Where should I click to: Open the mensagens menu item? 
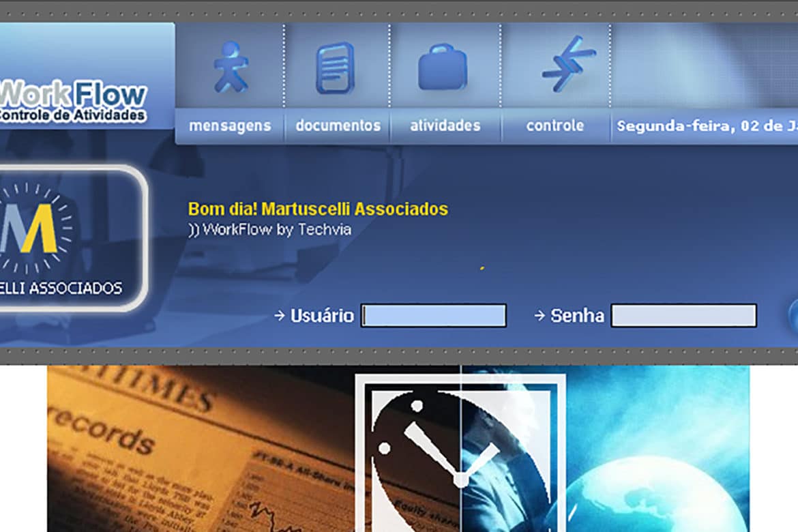point(230,125)
